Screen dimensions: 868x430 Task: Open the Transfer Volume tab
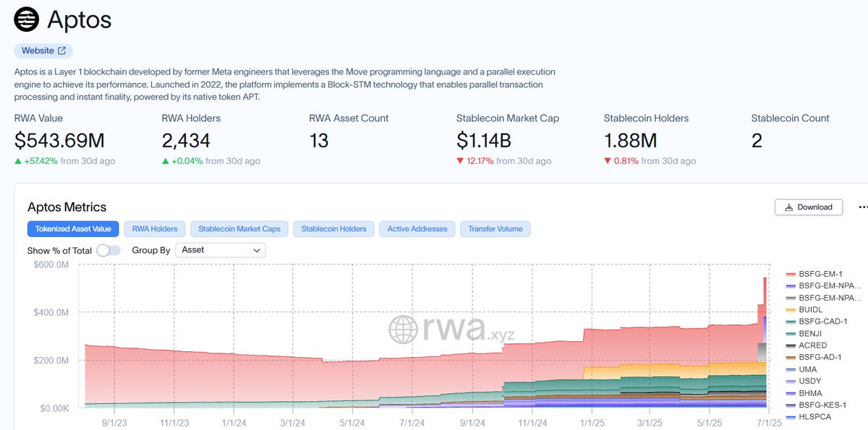495,229
